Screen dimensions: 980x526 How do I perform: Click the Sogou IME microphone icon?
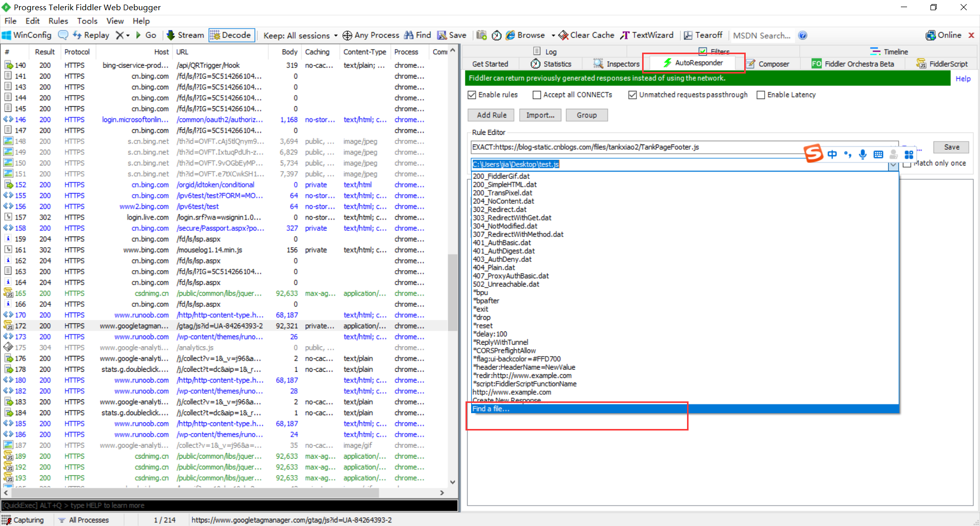[x=863, y=154]
